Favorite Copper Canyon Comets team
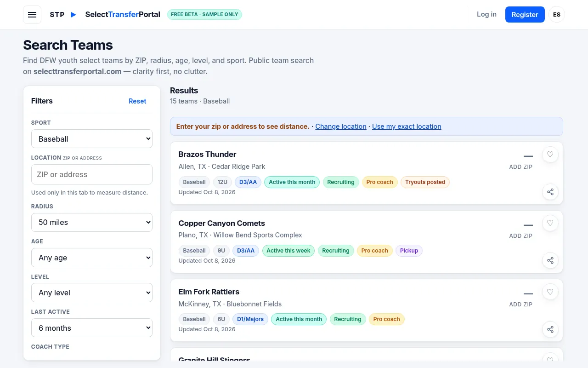 [550, 224]
